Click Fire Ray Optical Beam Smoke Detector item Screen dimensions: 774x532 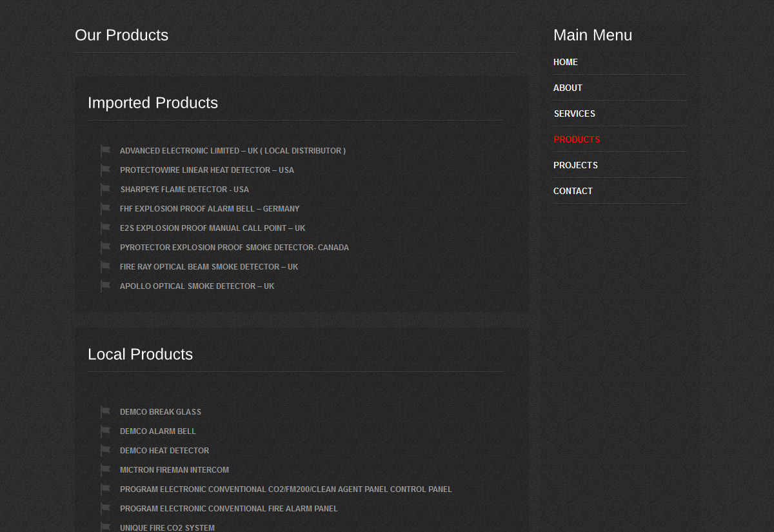(x=209, y=267)
